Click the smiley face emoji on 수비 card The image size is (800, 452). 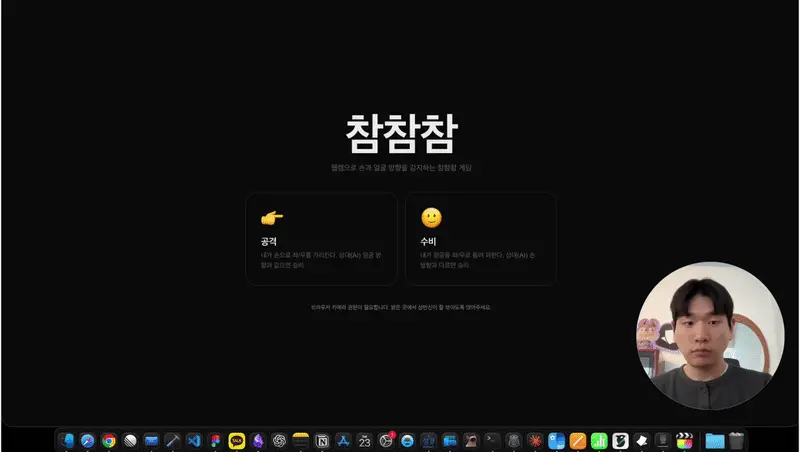pyautogui.click(x=431, y=218)
